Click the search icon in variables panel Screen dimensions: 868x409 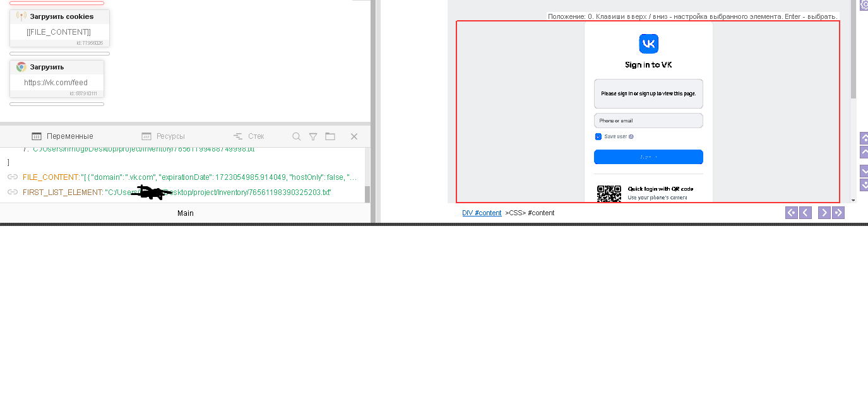point(296,136)
